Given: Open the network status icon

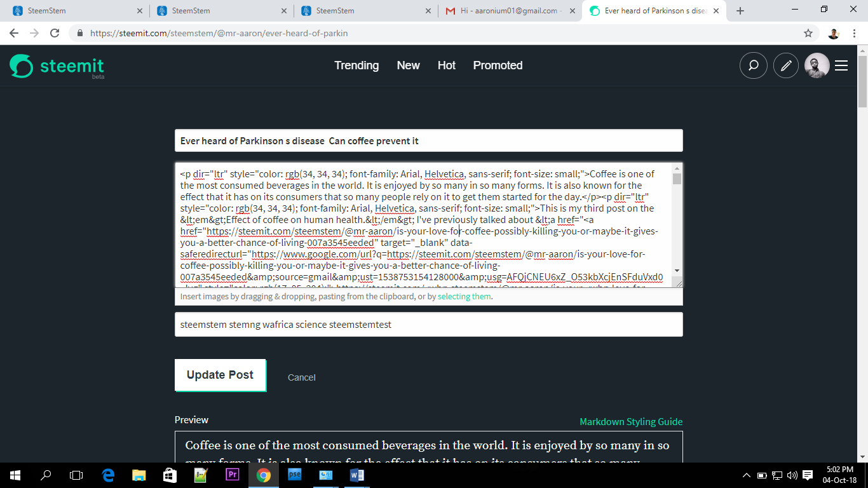Looking at the screenshot, I should point(777,475).
